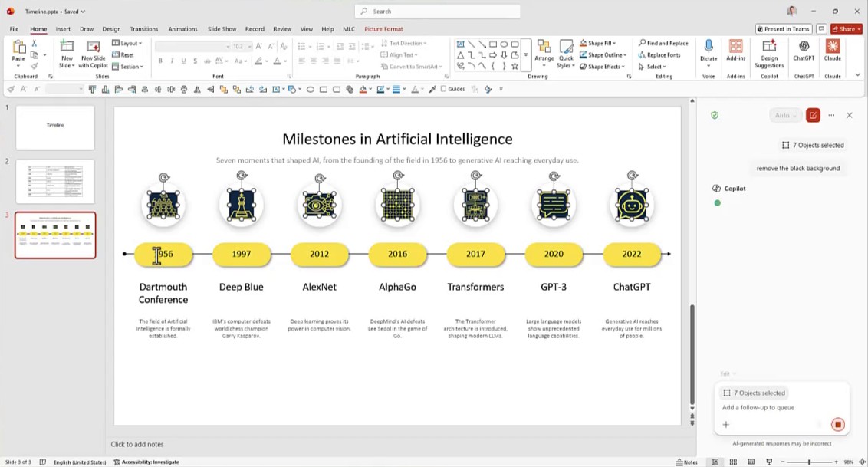Open the Shape Effects dropdown

click(x=602, y=67)
